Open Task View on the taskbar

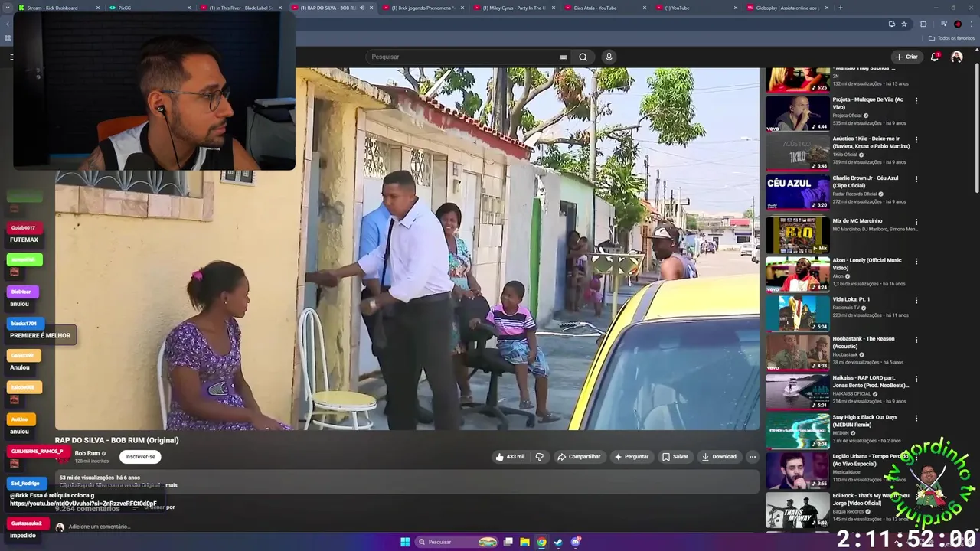508,542
